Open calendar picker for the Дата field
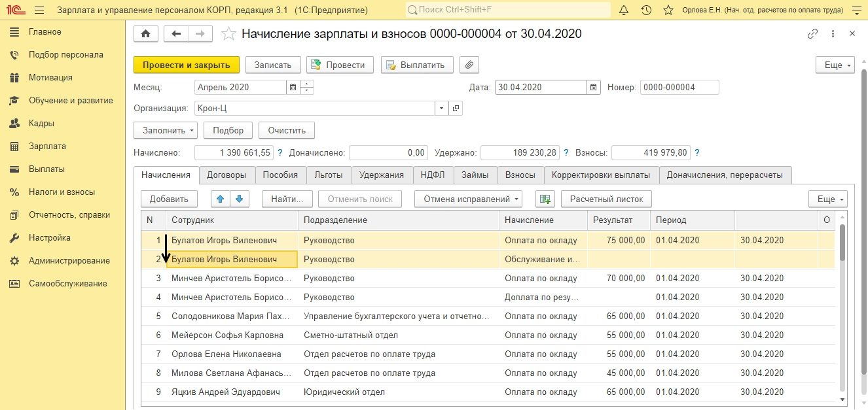This screenshot has height=410, width=868. point(594,87)
